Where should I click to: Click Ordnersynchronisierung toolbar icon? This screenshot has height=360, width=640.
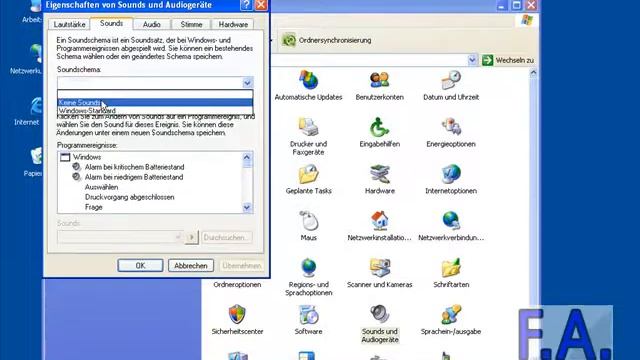point(289,40)
